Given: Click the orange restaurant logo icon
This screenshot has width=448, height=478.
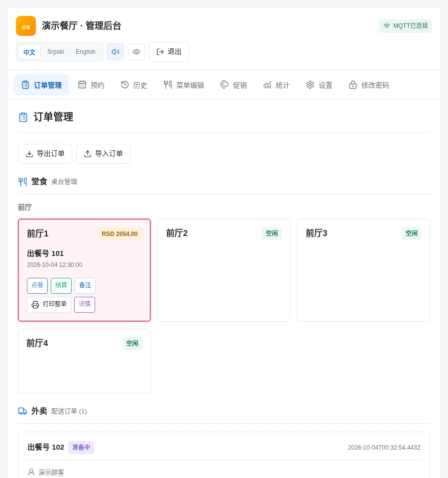Looking at the screenshot, I should [x=26, y=26].
